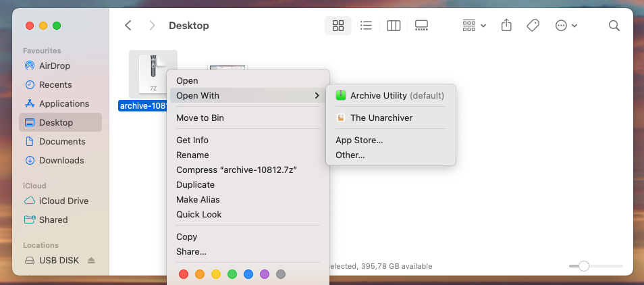Click the back navigation arrow
Viewport: 644px width, 285px height.
click(128, 26)
